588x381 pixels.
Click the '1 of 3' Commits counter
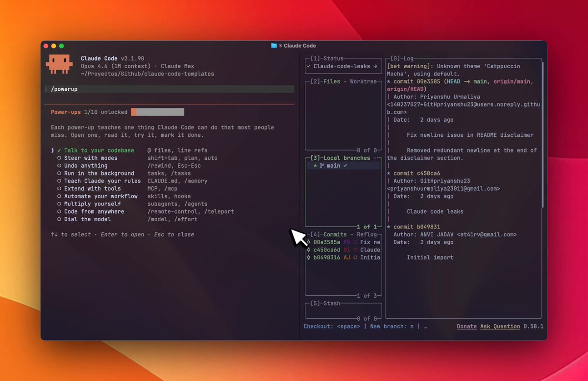point(367,296)
